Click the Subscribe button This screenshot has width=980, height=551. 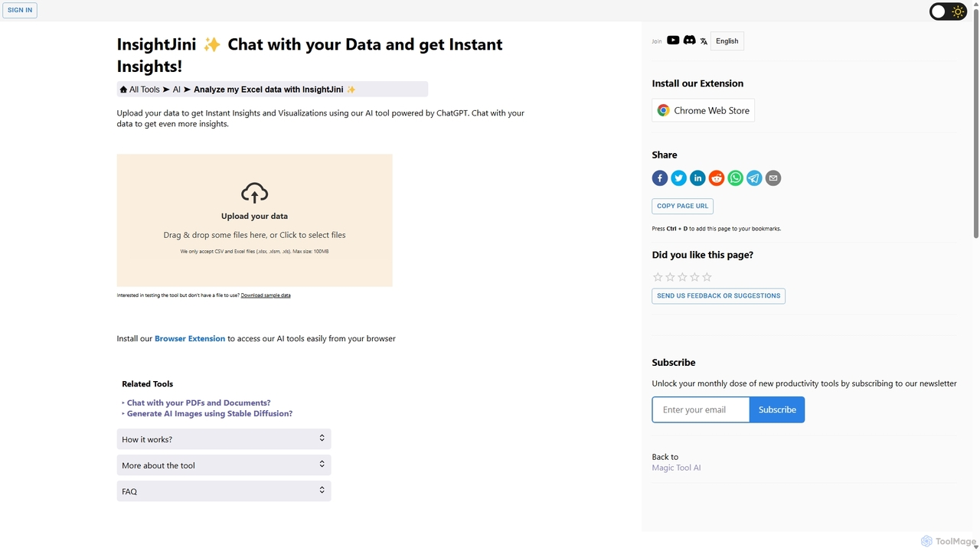(777, 409)
